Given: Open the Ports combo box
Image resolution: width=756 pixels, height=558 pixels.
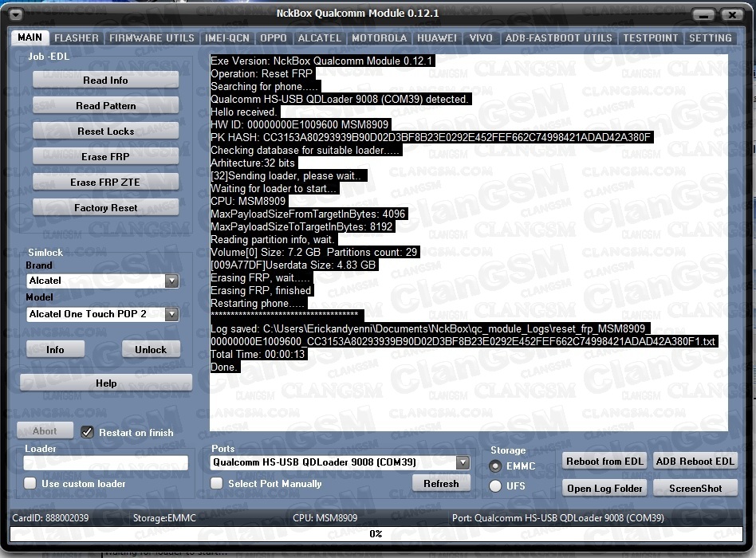Looking at the screenshot, I should click(340, 462).
